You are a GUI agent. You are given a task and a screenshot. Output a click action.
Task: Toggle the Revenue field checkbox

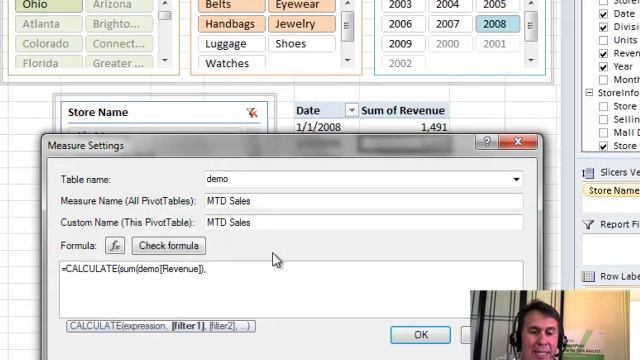point(603,53)
